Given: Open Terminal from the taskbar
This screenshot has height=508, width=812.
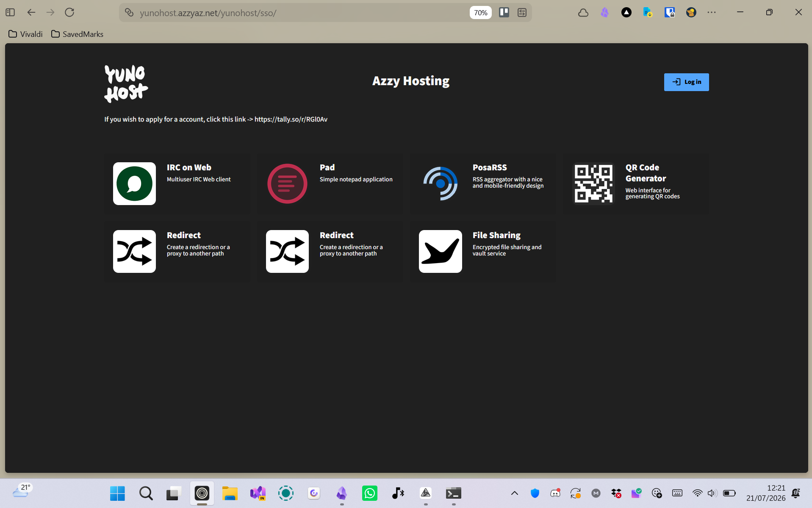Looking at the screenshot, I should pos(454,493).
